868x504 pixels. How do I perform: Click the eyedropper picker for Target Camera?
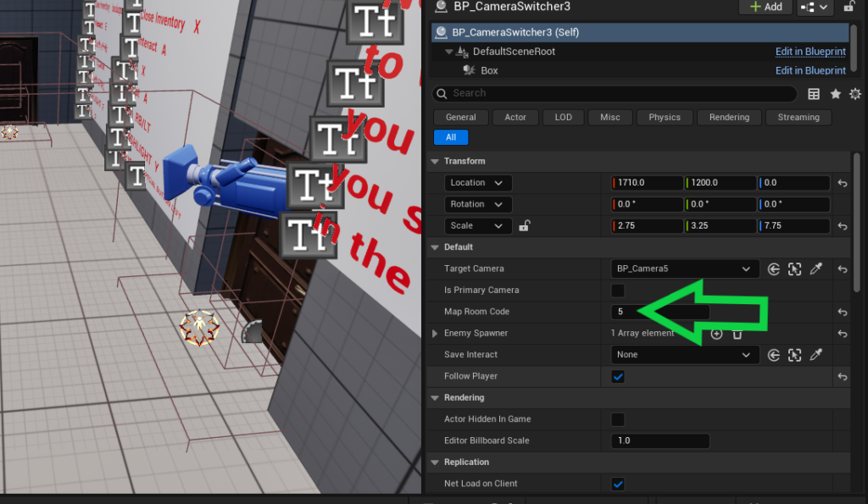click(816, 269)
